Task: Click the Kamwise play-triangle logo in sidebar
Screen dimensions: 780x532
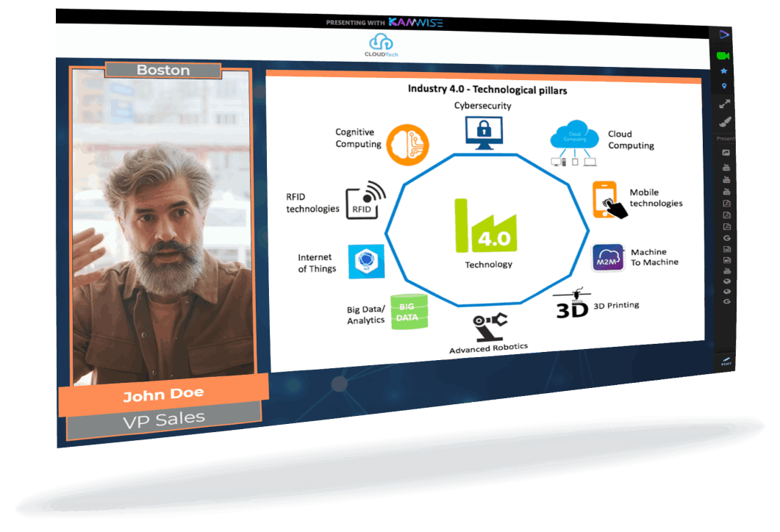Action: coord(724,35)
